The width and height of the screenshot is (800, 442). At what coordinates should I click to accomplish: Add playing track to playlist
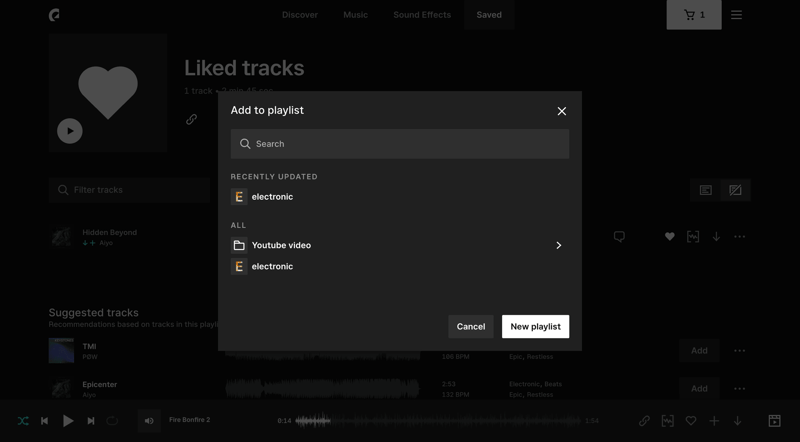coord(714,421)
